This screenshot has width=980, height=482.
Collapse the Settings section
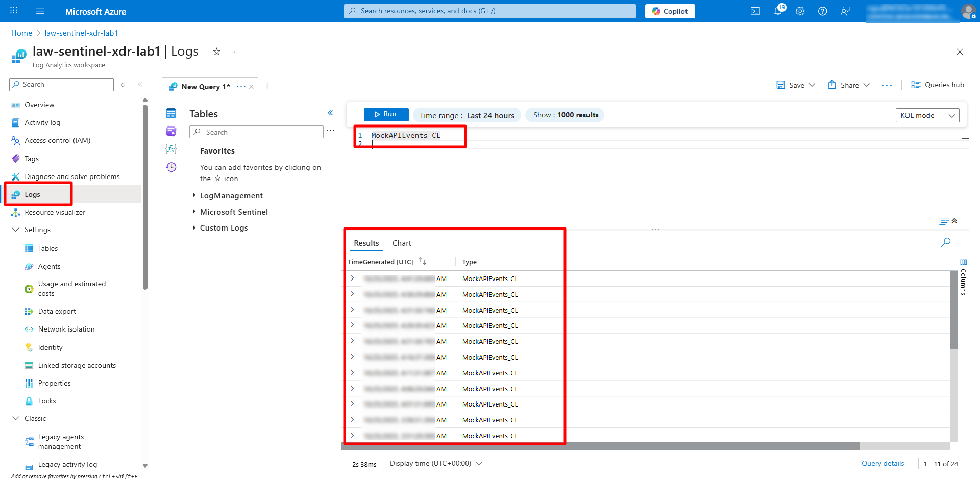[x=15, y=230]
